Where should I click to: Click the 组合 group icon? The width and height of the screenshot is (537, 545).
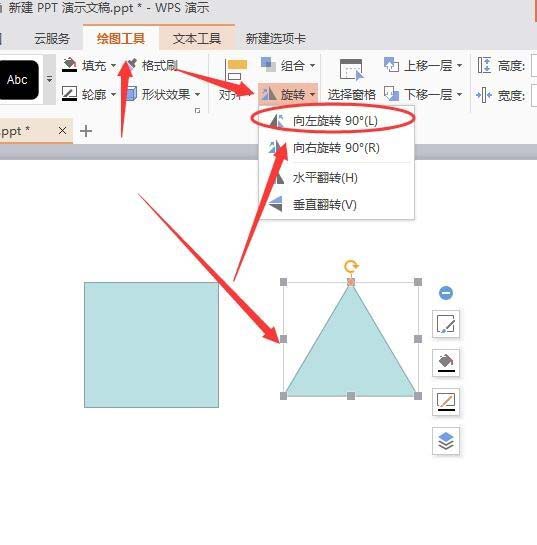coord(268,65)
